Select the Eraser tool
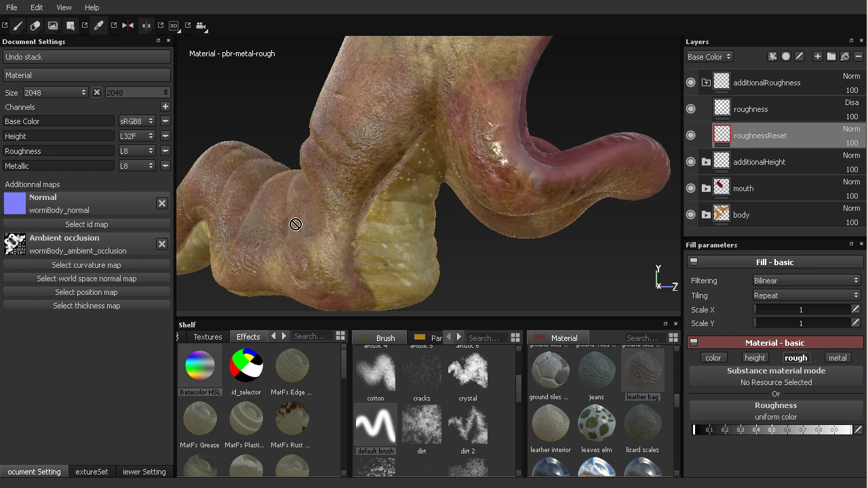 point(35,26)
